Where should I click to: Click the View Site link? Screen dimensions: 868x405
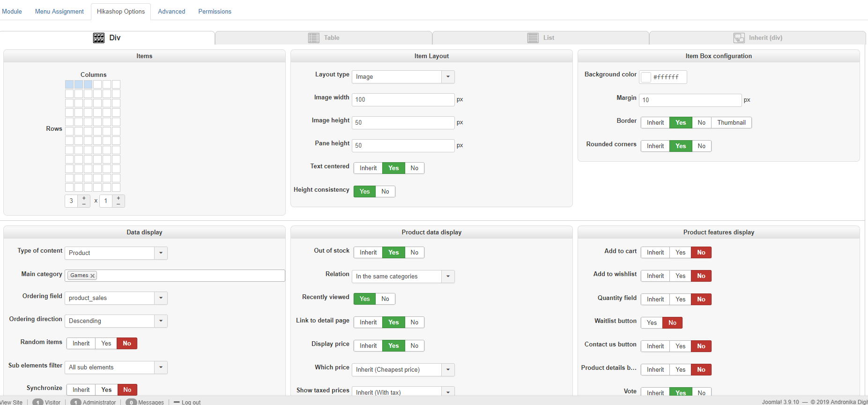pos(11,402)
